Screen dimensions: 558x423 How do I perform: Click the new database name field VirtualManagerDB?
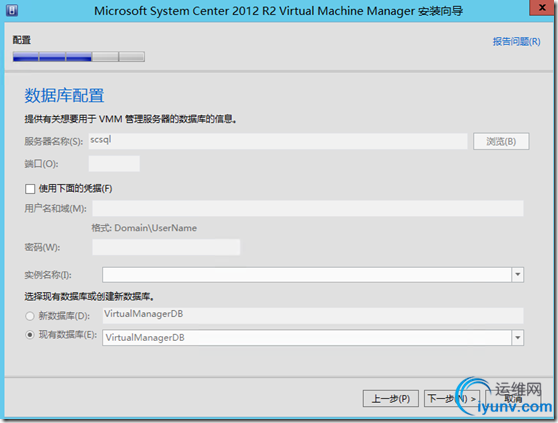[x=313, y=316]
